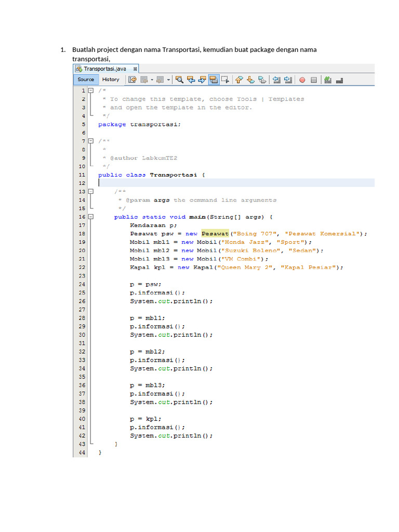
Task: Open the Back history dropdown arrow
Action: tap(152, 80)
